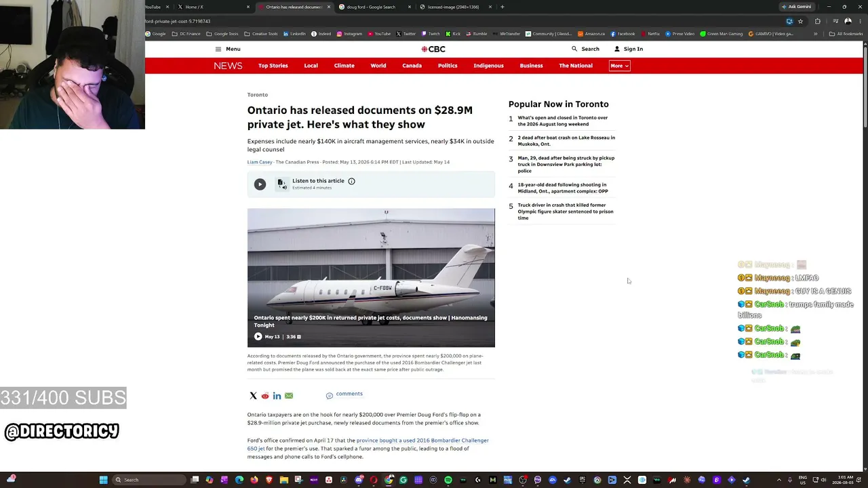Image resolution: width=868 pixels, height=488 pixels.
Task: Open the Local news section
Action: [x=311, y=66]
